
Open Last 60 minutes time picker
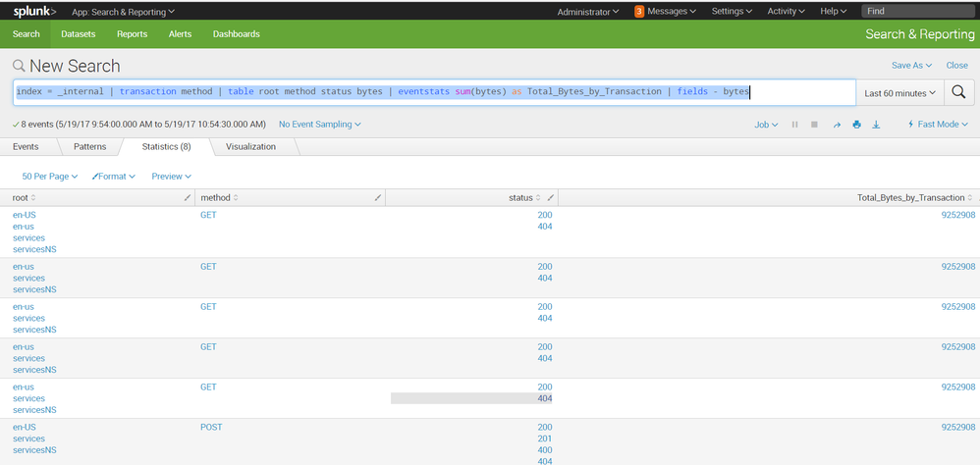pyautogui.click(x=900, y=93)
